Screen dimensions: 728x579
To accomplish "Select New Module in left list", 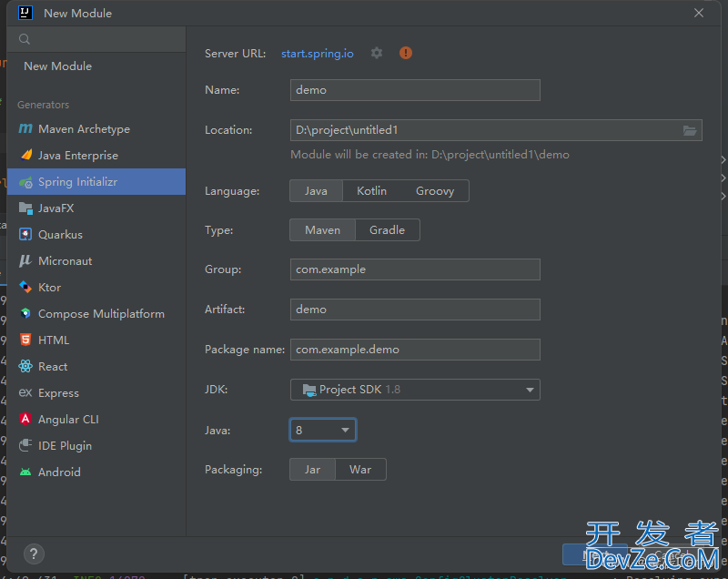I will [58, 66].
